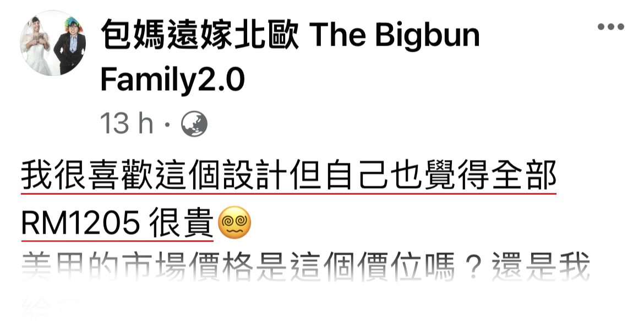
Task: Click the 設計 word in the post
Action: (x=254, y=175)
